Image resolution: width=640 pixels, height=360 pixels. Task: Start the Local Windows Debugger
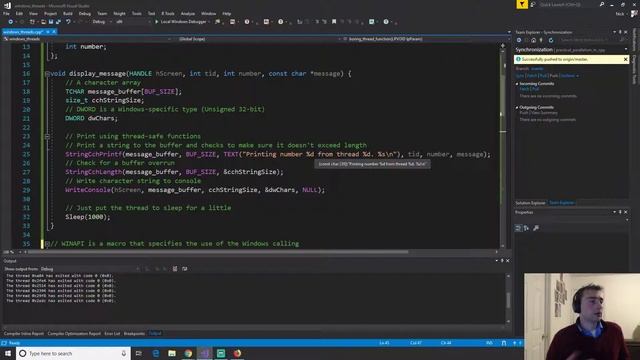coord(180,22)
